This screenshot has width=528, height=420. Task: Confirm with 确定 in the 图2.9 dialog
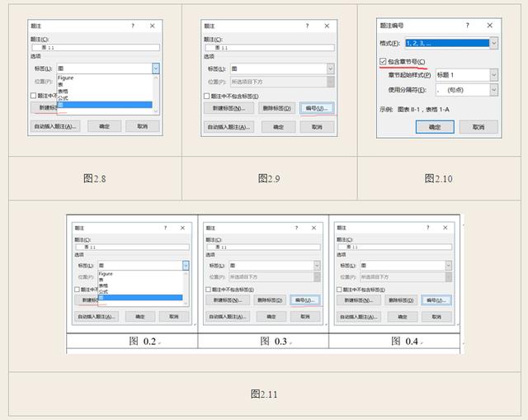point(279,127)
